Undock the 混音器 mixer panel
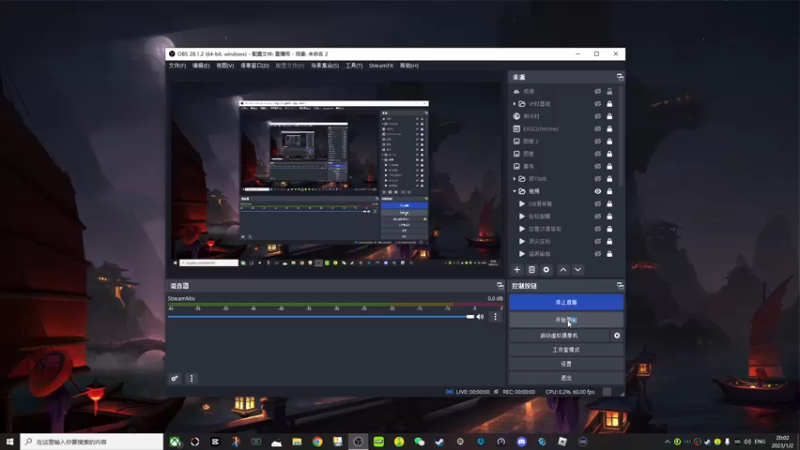Viewport: 800px width, 450px height. click(500, 286)
